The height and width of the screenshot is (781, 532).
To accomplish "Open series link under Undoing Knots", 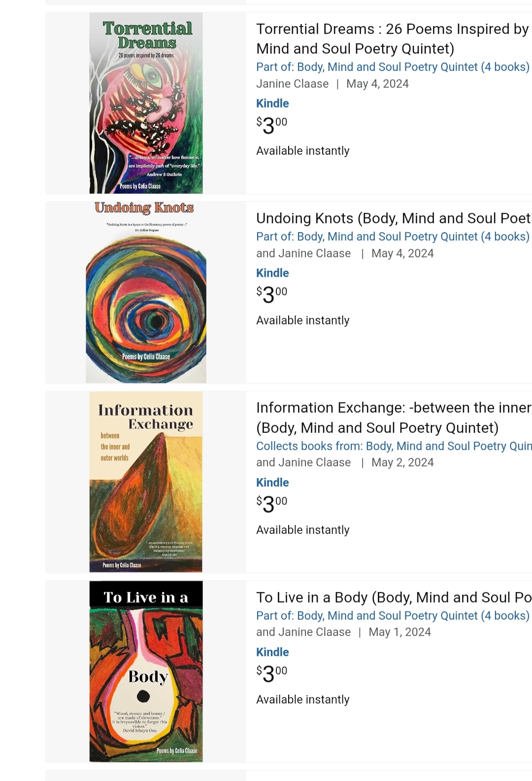I will pyautogui.click(x=393, y=237).
